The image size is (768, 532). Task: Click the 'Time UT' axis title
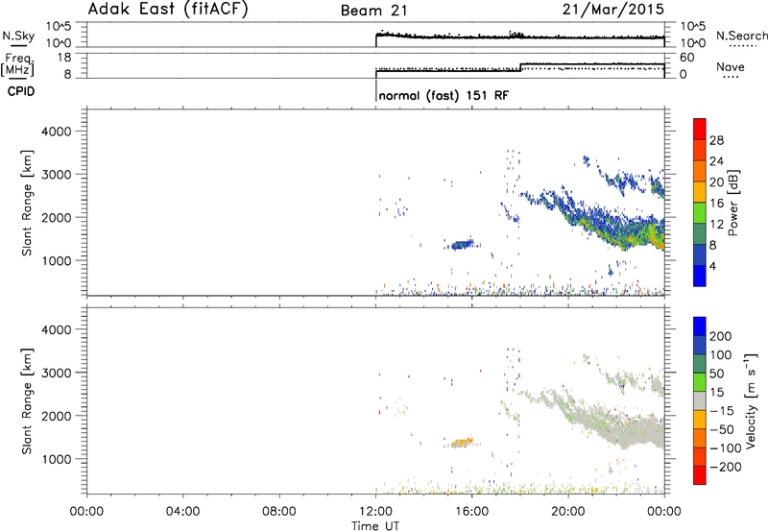375,526
